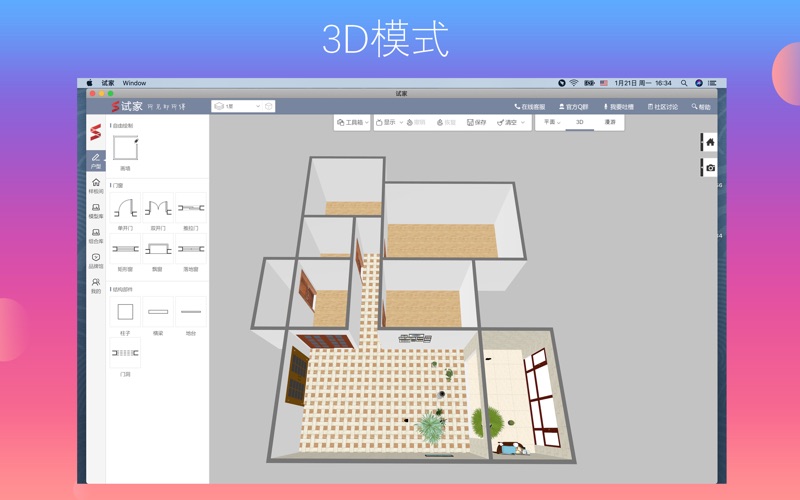Image resolution: width=800 pixels, height=500 pixels.
Task: Open the Window menu in menu bar
Action: (134, 83)
